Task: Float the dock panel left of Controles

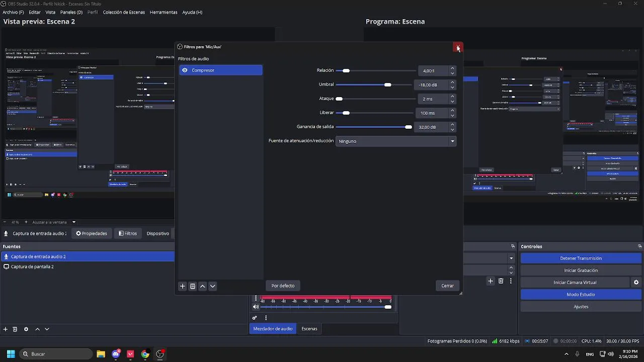Action: (x=513, y=246)
